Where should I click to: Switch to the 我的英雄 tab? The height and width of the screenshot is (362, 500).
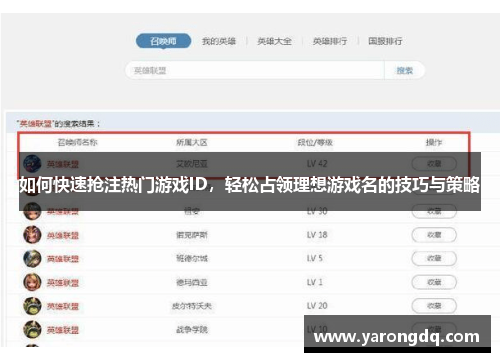(x=219, y=41)
